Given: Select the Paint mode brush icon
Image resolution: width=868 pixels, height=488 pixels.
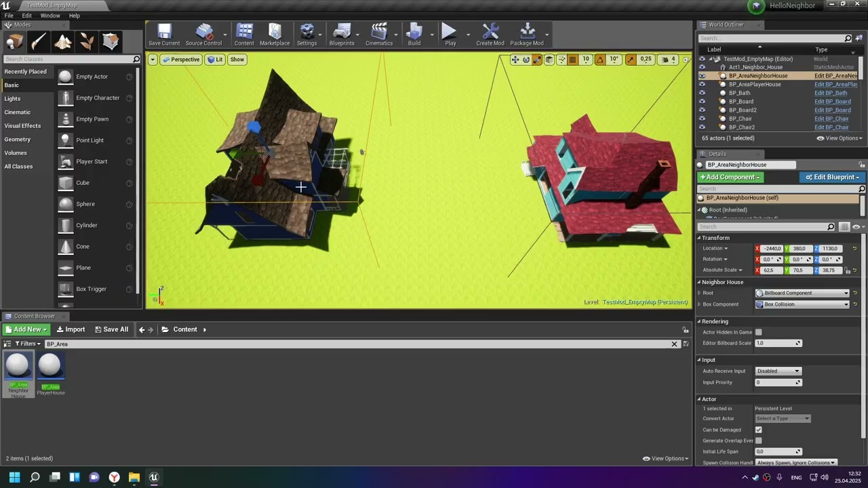Looking at the screenshot, I should click(x=39, y=42).
